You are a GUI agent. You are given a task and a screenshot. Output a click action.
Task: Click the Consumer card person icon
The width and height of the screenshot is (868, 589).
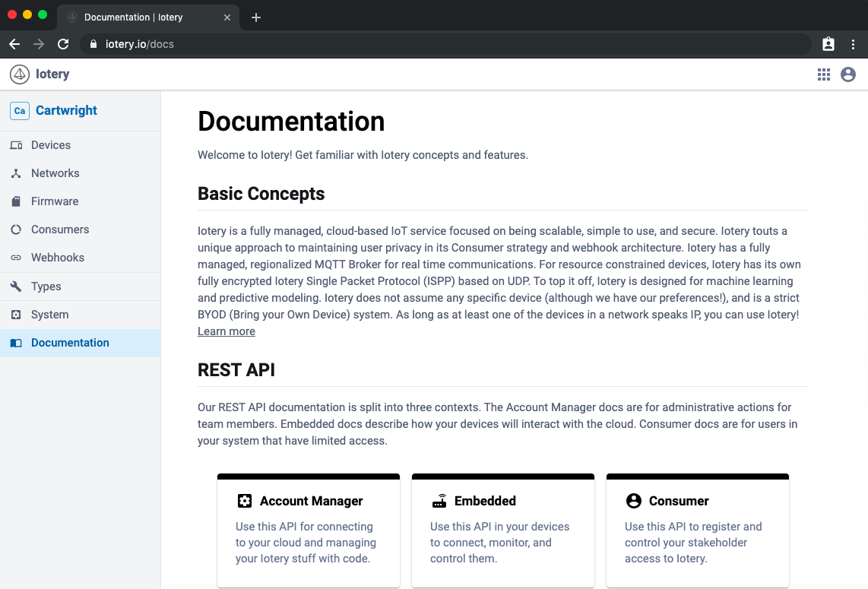634,501
